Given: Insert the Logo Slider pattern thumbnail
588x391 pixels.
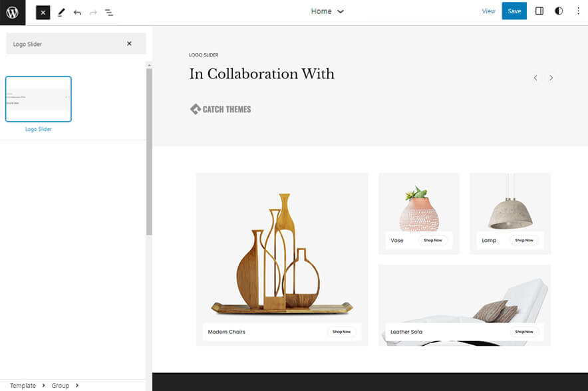Looking at the screenshot, I should tap(39, 99).
